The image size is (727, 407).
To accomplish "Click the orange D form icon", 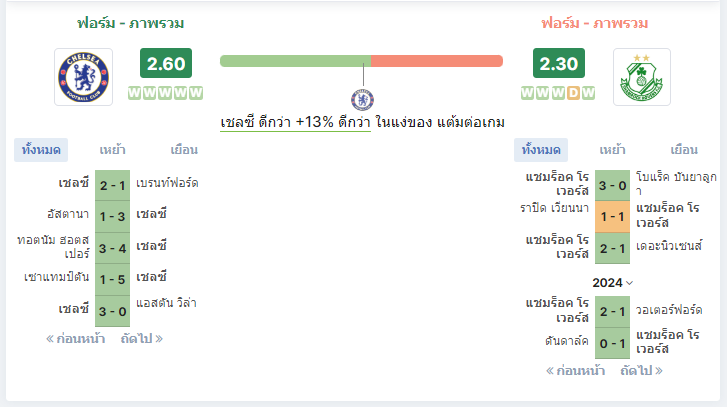I will pyautogui.click(x=574, y=93).
